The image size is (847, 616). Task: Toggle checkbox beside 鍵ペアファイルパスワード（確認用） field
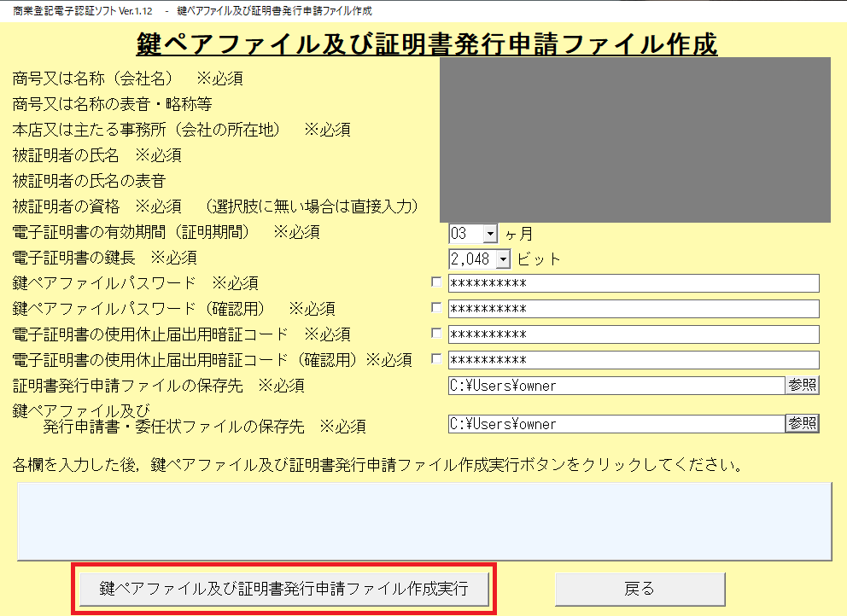coord(437,308)
